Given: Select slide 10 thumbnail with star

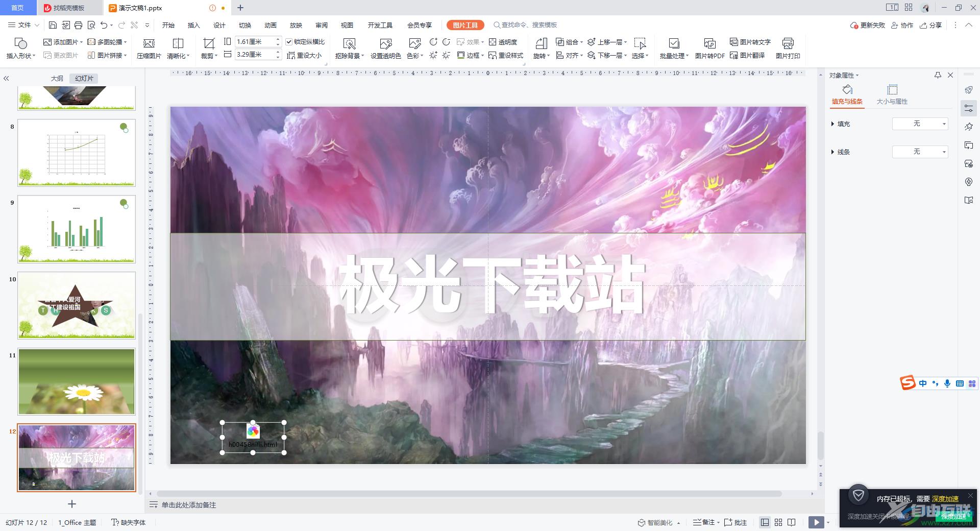Looking at the screenshot, I should [x=77, y=305].
